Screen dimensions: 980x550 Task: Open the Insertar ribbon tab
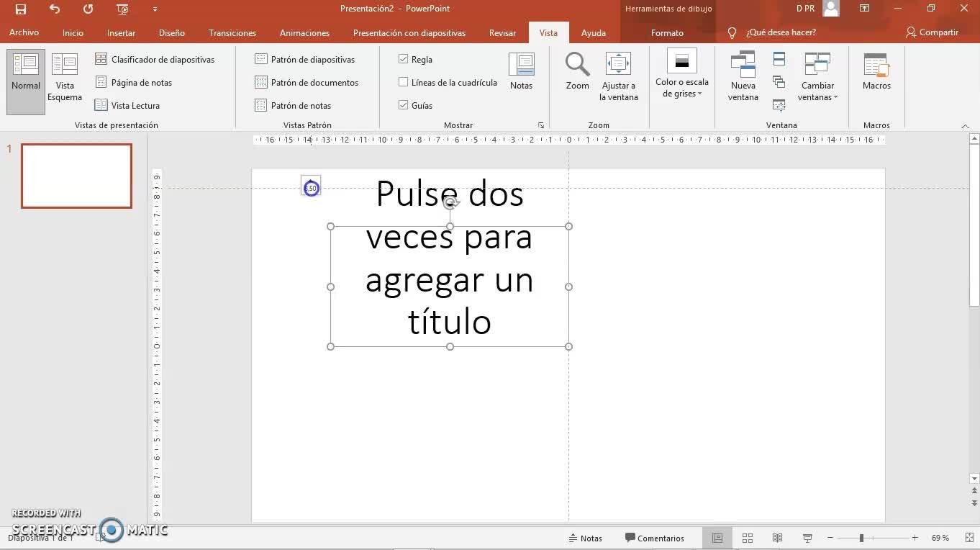point(121,32)
